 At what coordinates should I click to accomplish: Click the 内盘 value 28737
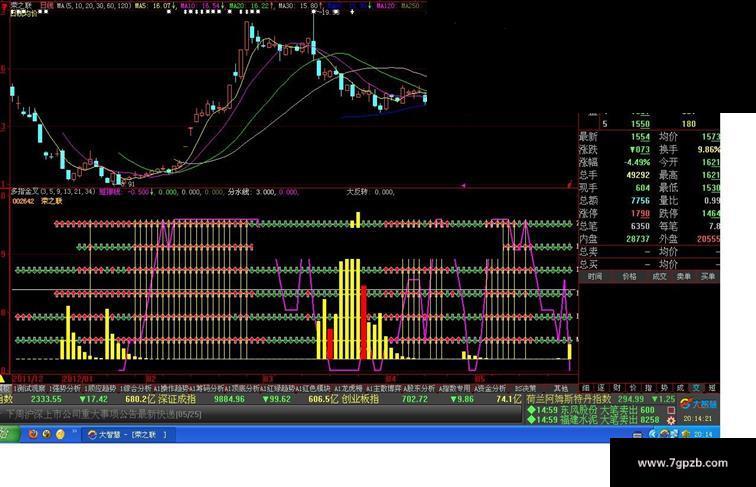[637, 239]
